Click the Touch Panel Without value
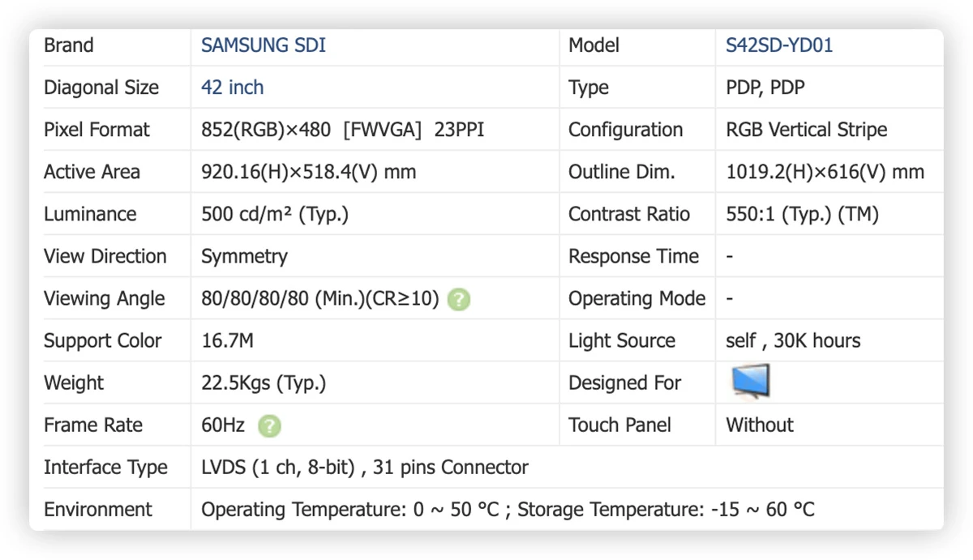This screenshot has width=973, height=560. click(760, 425)
